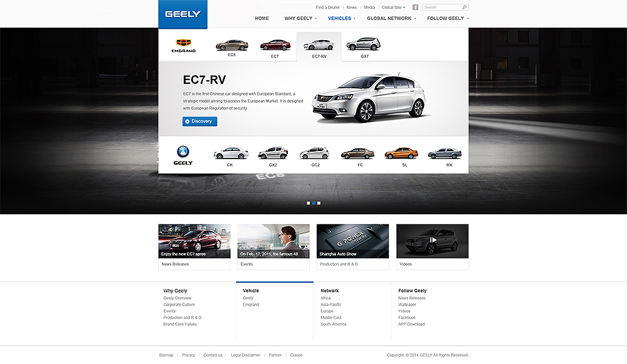
Task: Open Europe network link
Action: [x=327, y=311]
